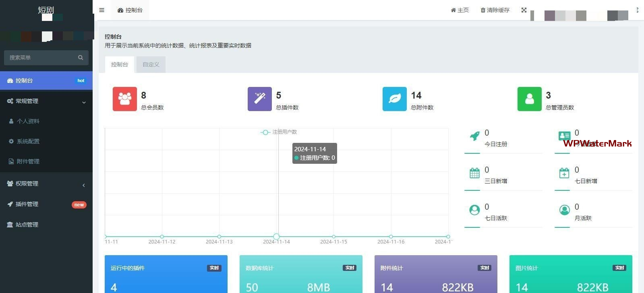Toggle fullscreen mode icon in header
644x293 pixels.
click(x=524, y=10)
